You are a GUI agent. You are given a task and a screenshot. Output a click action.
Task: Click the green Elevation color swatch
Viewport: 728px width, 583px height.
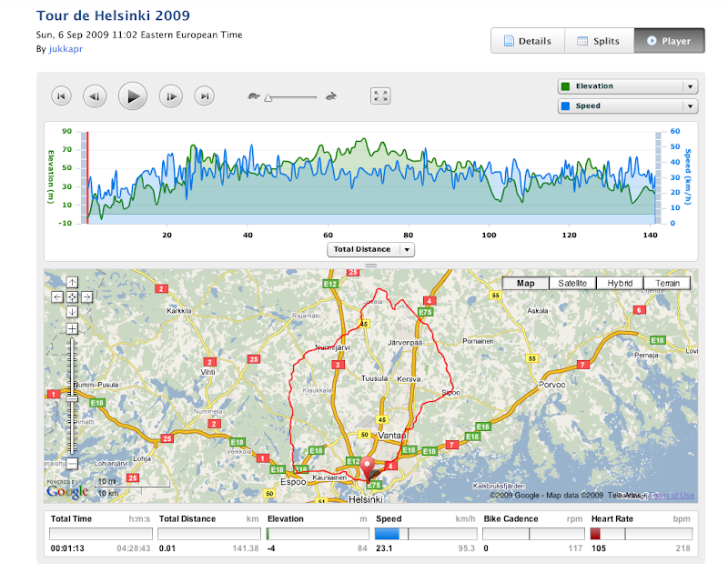[x=565, y=86]
